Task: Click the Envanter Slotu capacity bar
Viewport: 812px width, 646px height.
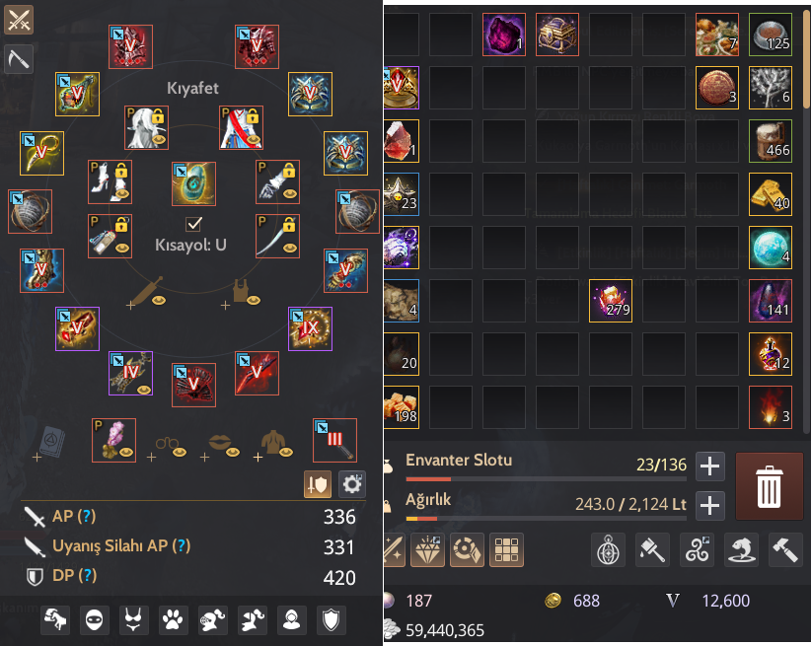Action: click(x=547, y=479)
